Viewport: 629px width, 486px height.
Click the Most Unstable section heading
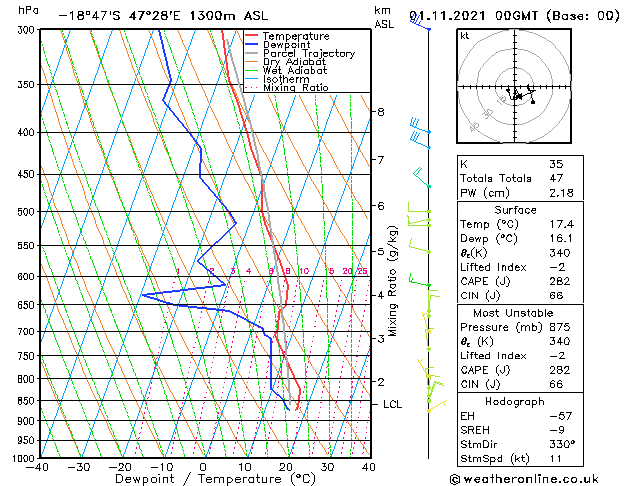(x=513, y=313)
